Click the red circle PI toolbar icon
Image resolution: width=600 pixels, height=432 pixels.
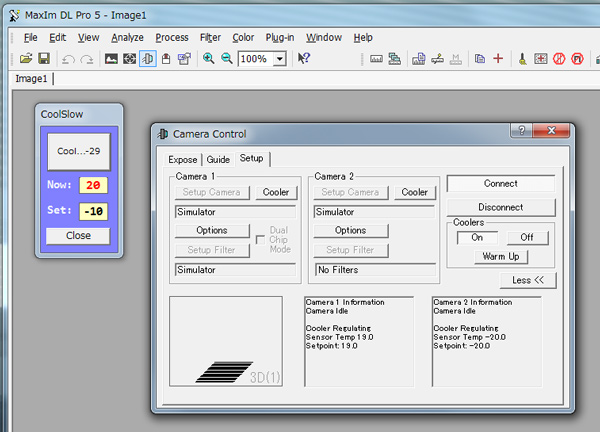pos(577,59)
